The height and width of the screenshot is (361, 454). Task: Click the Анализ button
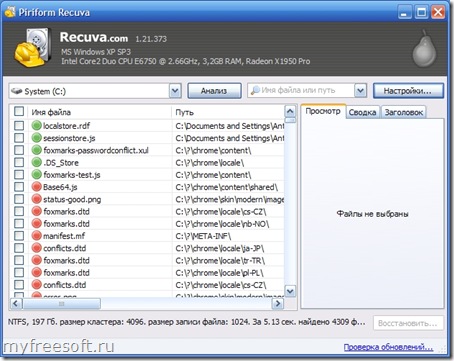214,91
